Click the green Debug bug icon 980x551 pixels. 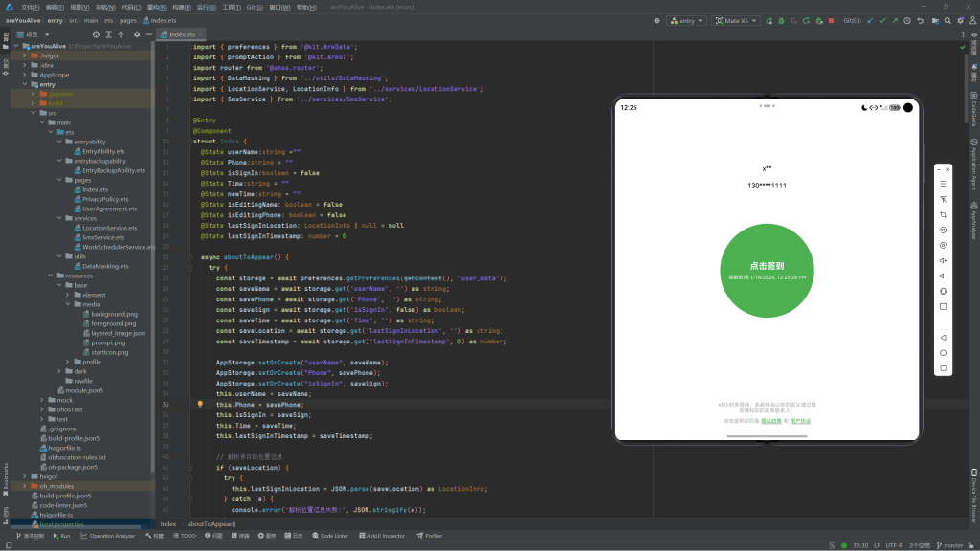781,20
